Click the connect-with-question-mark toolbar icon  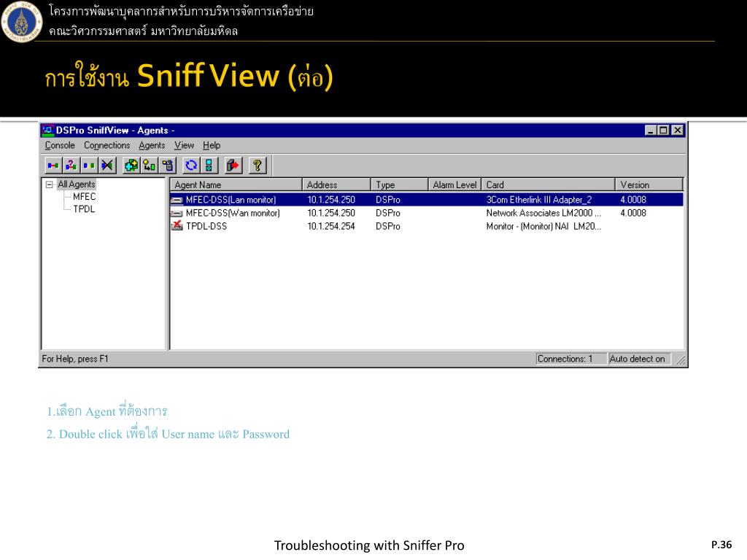pos(71,166)
